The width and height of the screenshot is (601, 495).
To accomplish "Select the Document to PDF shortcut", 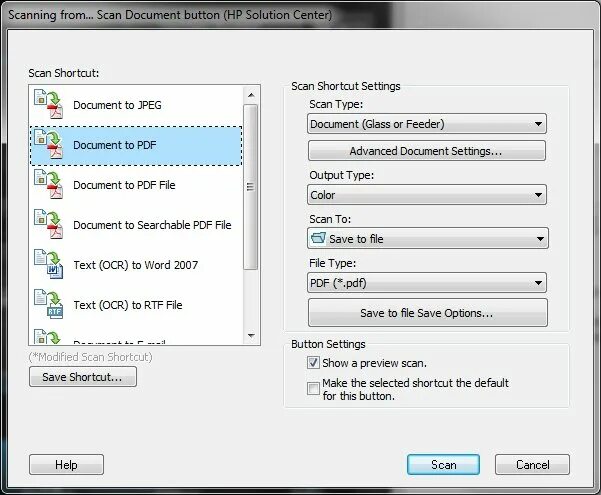I will (x=136, y=146).
